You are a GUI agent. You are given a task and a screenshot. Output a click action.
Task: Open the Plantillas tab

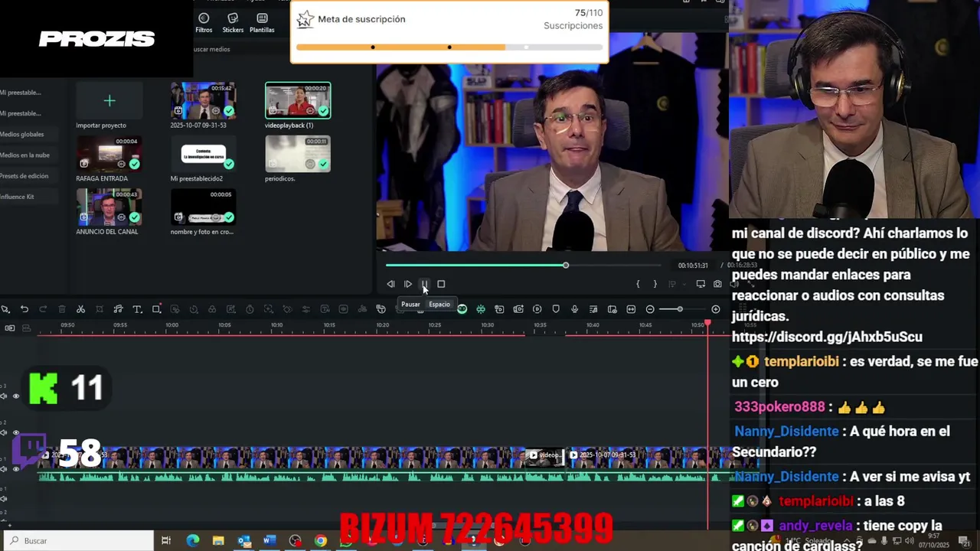262,23
